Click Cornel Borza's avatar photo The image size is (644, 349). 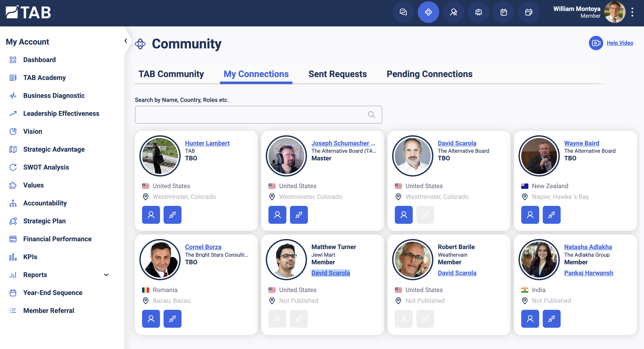[x=160, y=260]
